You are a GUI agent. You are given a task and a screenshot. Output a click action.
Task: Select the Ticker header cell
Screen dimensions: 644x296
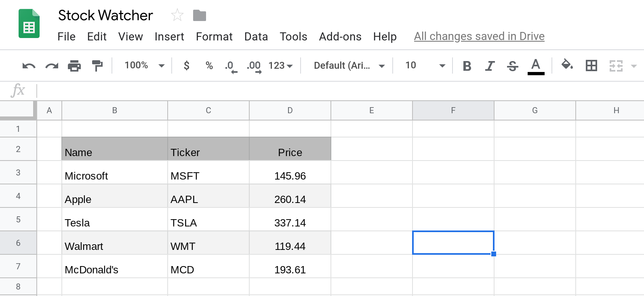point(208,149)
